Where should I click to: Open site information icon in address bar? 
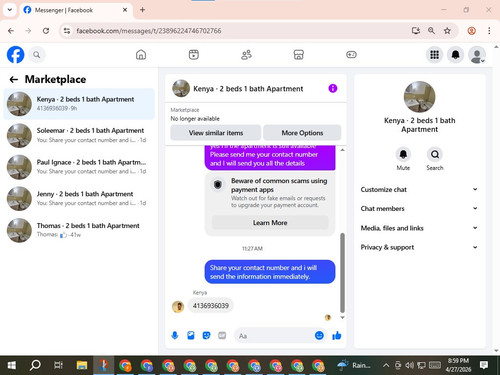click(67, 31)
